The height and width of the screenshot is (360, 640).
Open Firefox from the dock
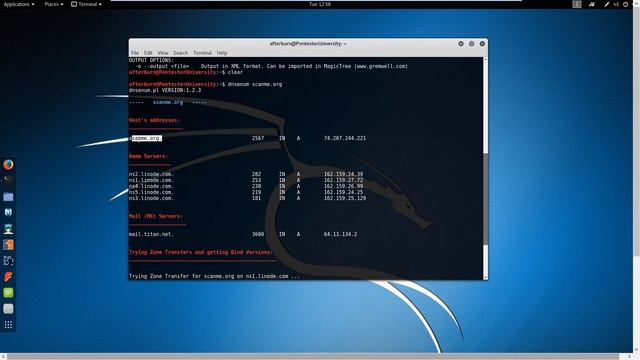[8, 164]
